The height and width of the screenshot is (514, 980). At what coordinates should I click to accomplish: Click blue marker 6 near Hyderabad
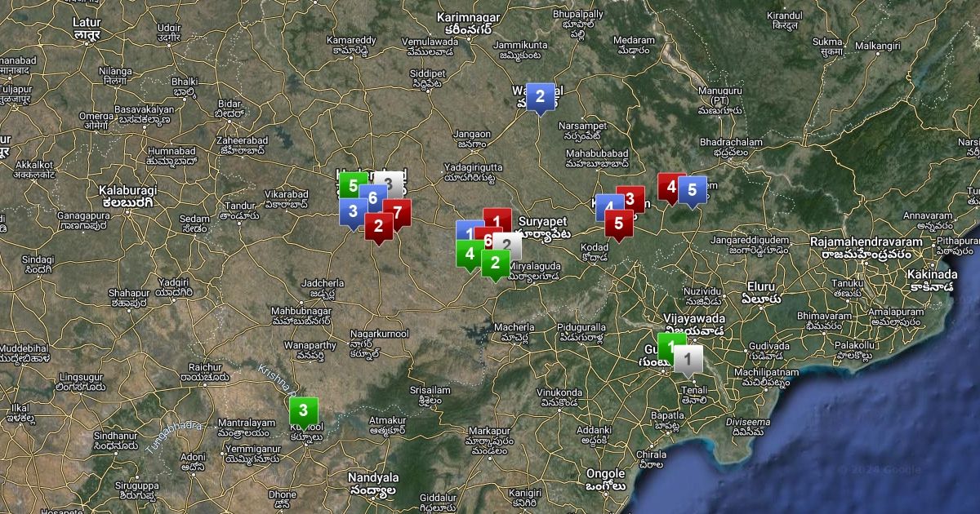[373, 197]
